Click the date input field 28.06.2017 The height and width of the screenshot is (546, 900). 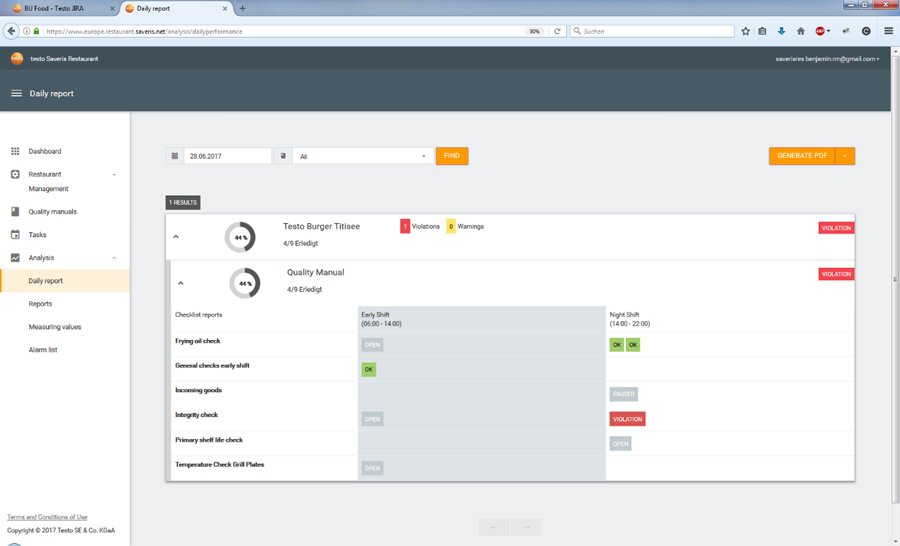click(x=227, y=156)
